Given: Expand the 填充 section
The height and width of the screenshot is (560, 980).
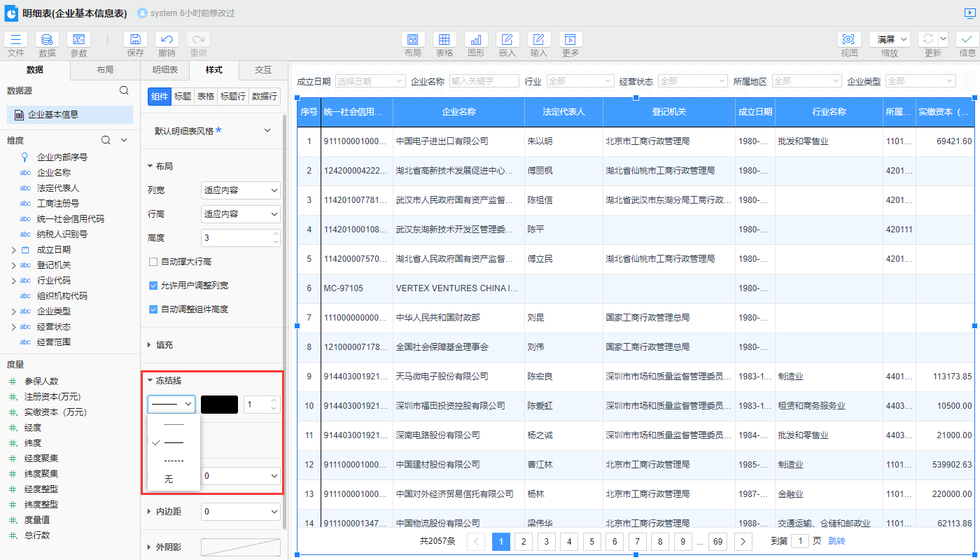Looking at the screenshot, I should tap(164, 344).
